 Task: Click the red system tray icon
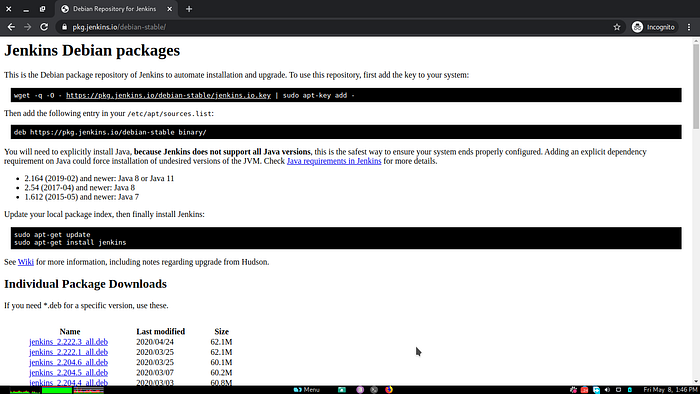[x=584, y=390]
